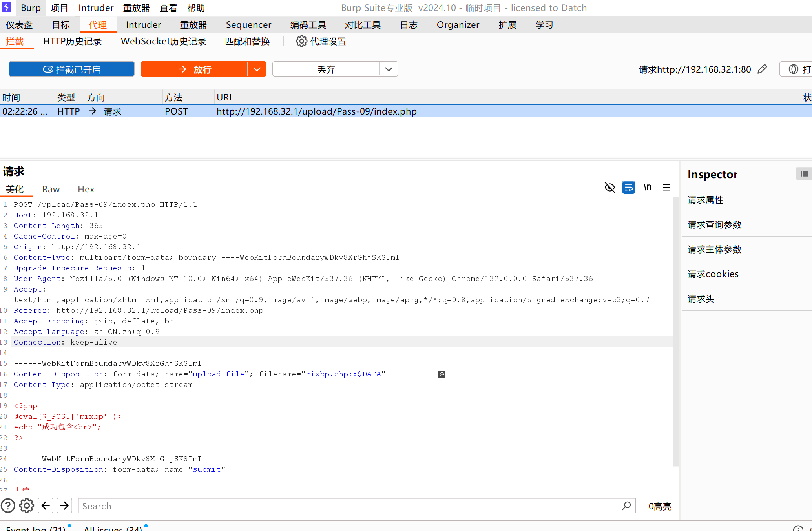Collapse the Inspector panel with its layout icon

804,174
